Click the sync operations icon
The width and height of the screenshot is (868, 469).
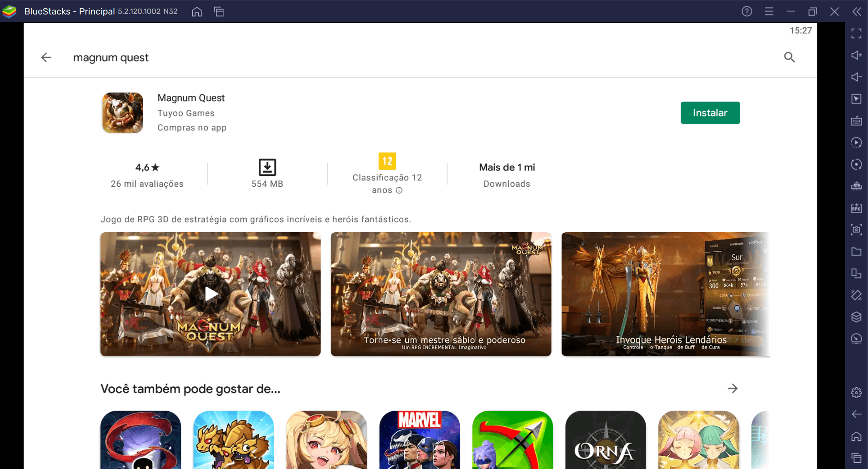coord(856,164)
